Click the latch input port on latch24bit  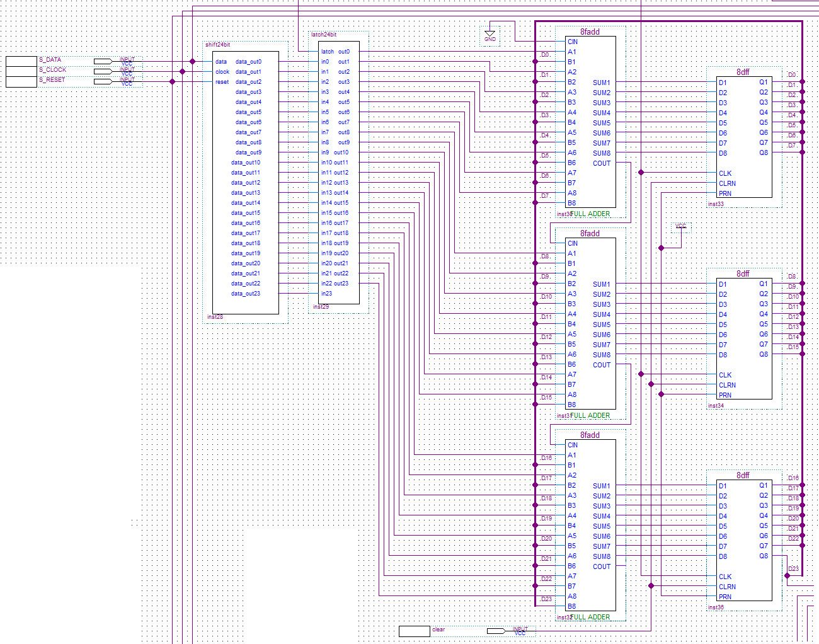328,52
